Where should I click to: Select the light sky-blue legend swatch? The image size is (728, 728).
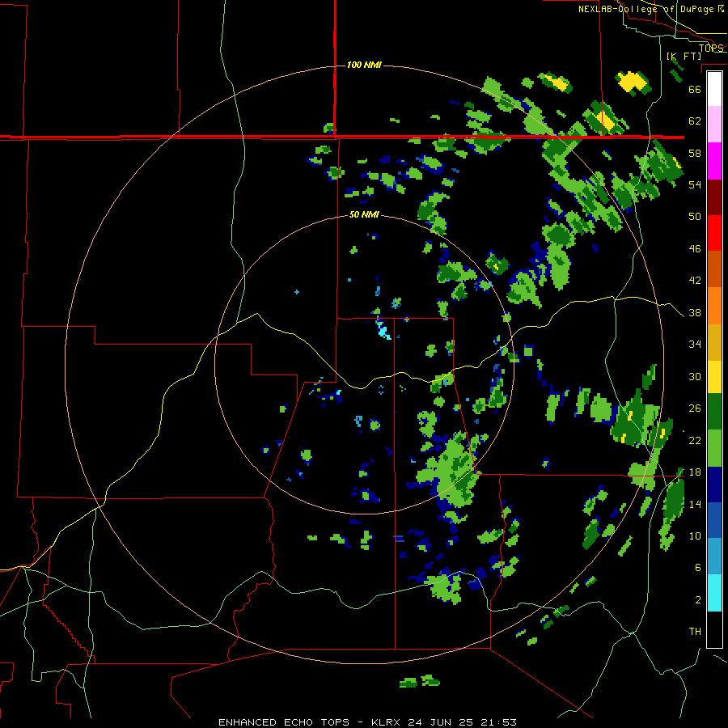[x=714, y=557]
